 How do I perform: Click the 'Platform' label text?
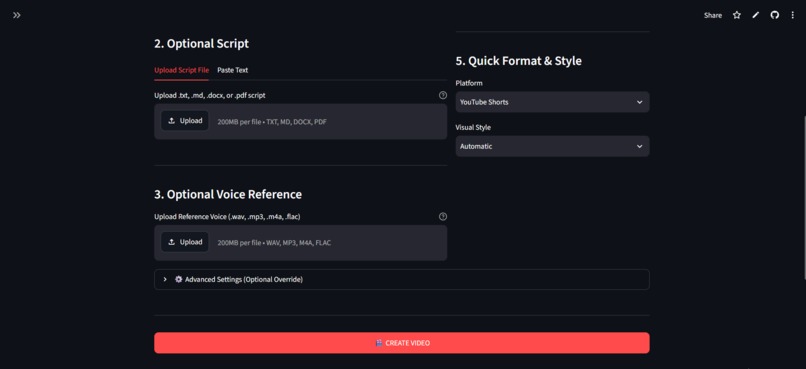coord(469,83)
